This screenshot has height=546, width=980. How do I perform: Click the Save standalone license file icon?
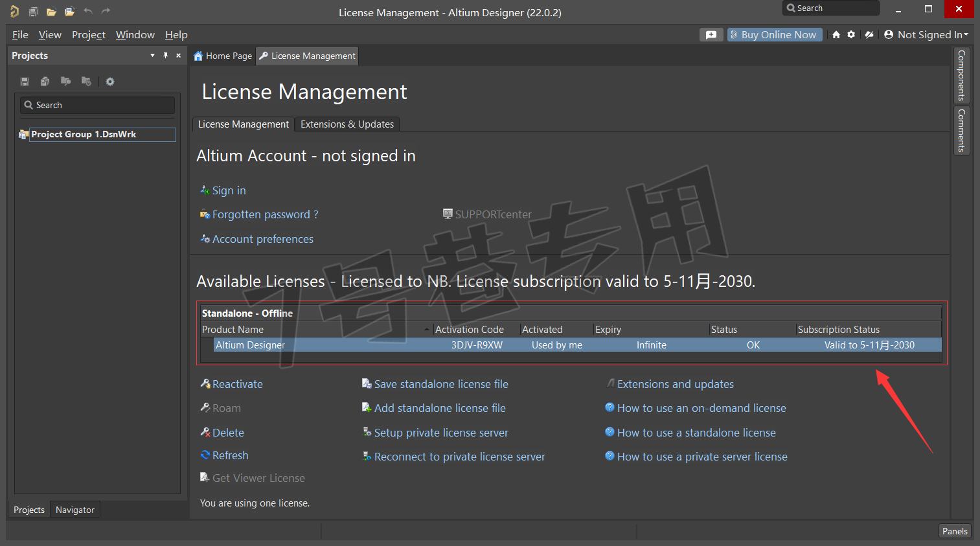pos(367,384)
